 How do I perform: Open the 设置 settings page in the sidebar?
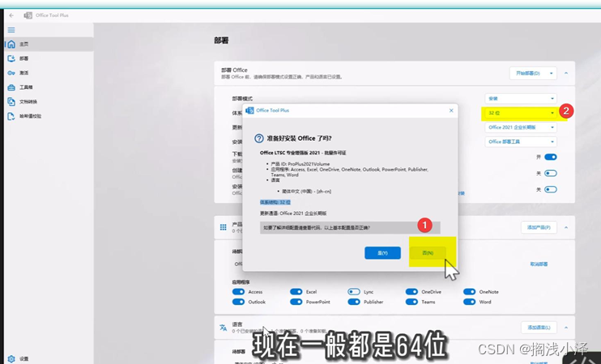pos(49,358)
